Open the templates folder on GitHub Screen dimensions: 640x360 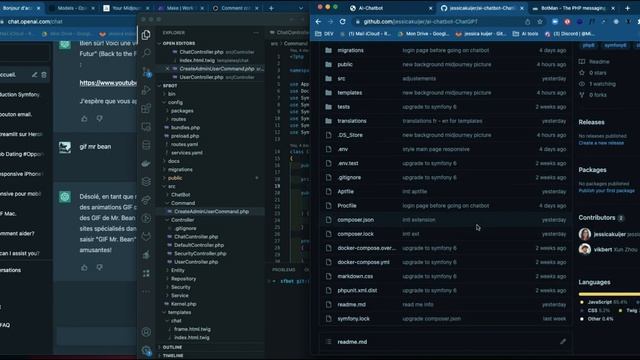[x=349, y=93]
